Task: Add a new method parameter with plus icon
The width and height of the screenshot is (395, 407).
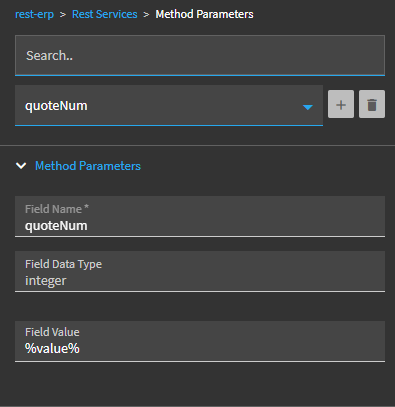Action: pyautogui.click(x=341, y=104)
